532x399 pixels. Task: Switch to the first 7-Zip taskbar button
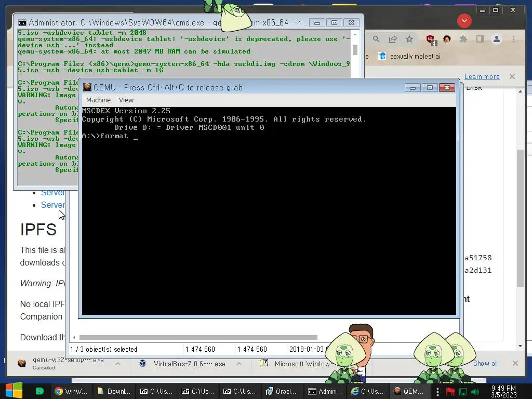click(156, 391)
